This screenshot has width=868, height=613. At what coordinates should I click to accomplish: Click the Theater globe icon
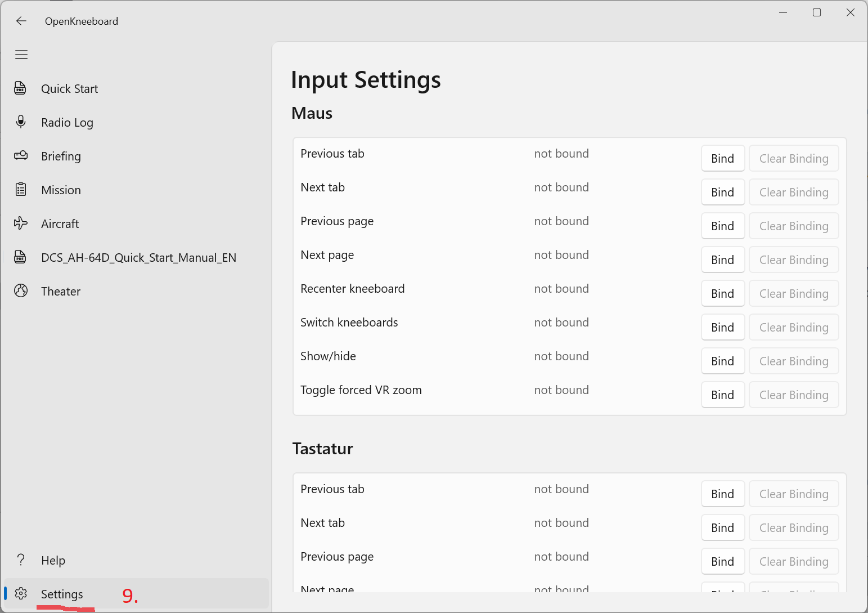coord(21,291)
